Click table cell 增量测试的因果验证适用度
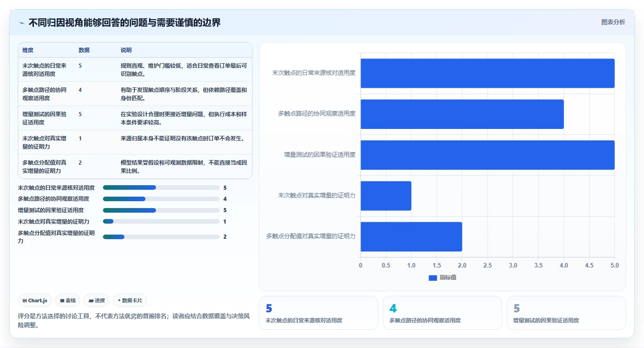The width and height of the screenshot is (644, 348). click(44, 118)
